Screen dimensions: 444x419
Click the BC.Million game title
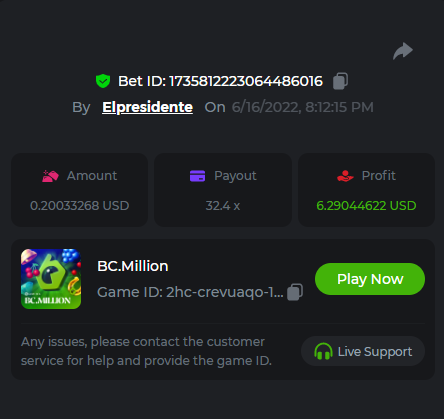[x=133, y=266]
